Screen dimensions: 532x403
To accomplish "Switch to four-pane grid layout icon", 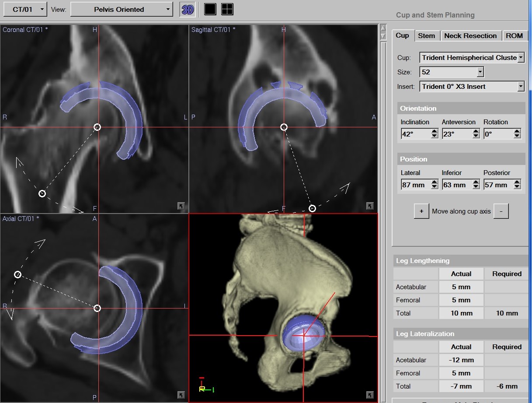I will [227, 9].
